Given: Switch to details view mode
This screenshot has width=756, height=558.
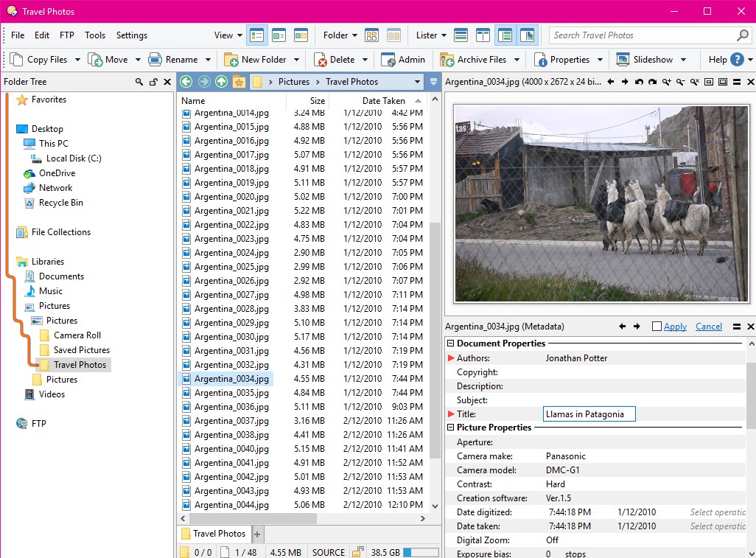Looking at the screenshot, I should (x=256, y=35).
